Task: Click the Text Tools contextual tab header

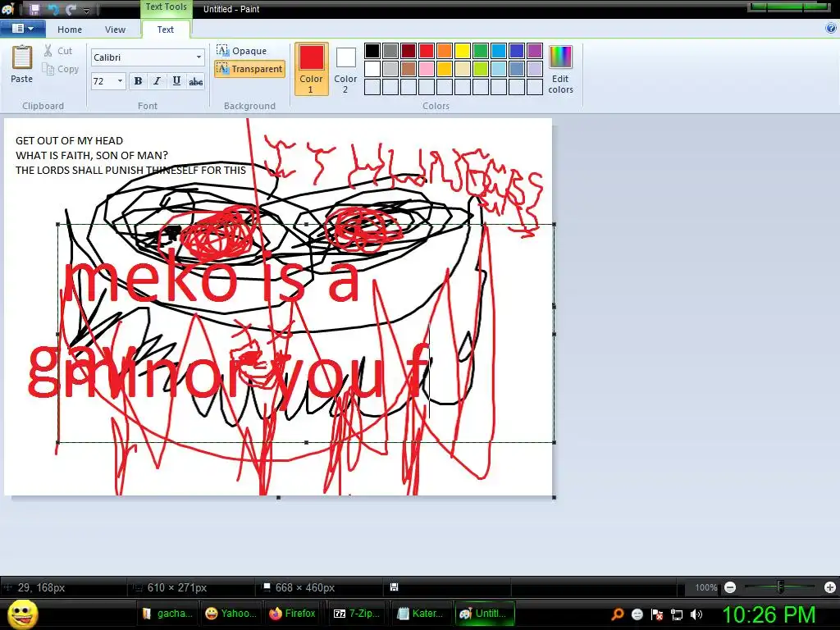Action: [x=166, y=7]
